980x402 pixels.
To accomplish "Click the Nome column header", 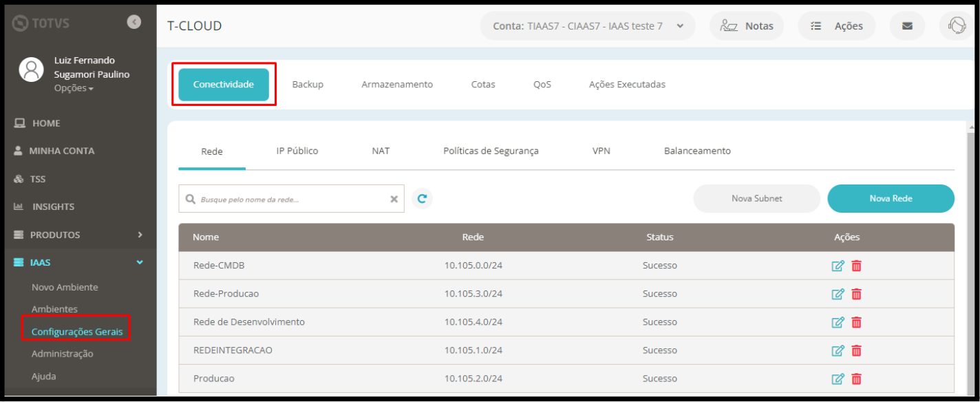I will (206, 237).
